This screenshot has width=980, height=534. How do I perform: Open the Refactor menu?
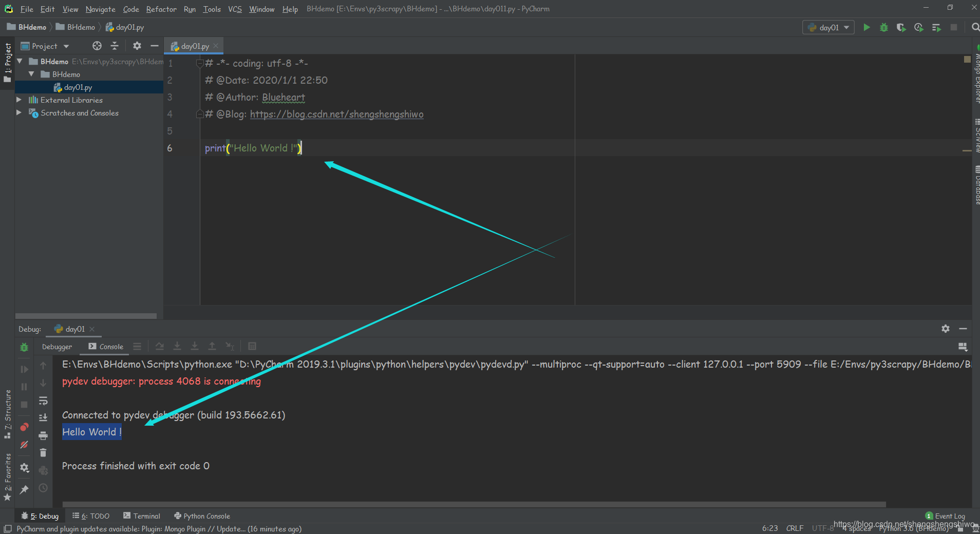pos(161,9)
